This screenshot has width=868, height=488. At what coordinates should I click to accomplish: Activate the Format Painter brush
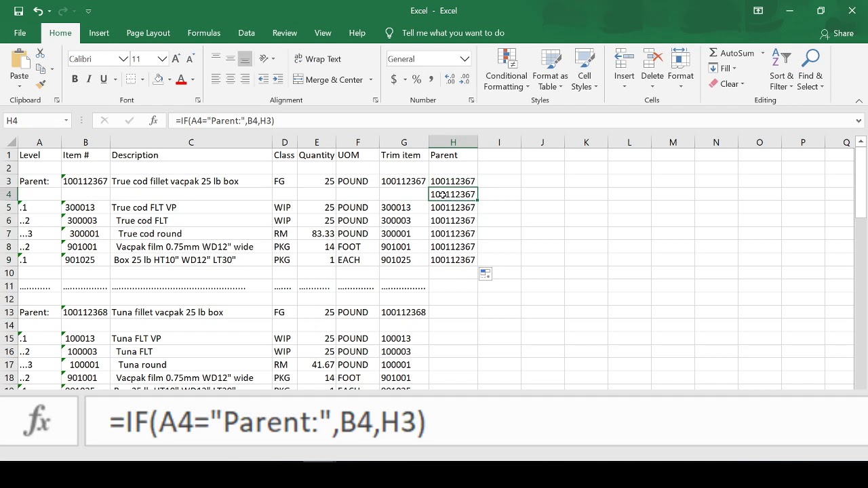[x=40, y=84]
